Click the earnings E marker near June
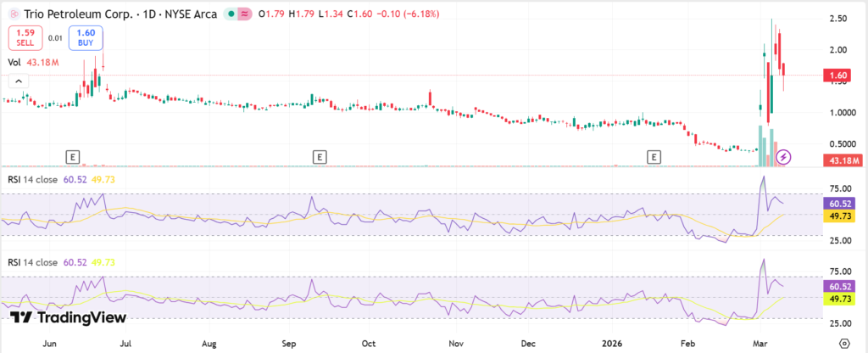 (74, 157)
